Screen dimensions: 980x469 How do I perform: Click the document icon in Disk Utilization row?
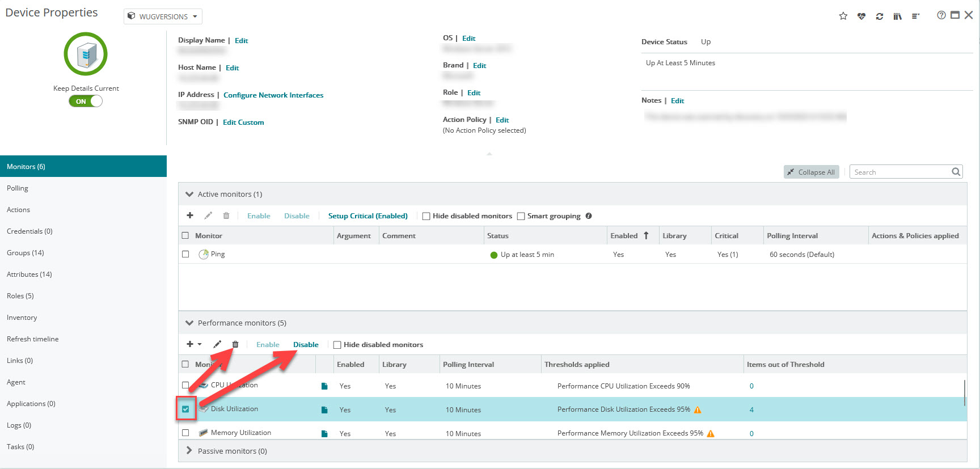pos(324,410)
